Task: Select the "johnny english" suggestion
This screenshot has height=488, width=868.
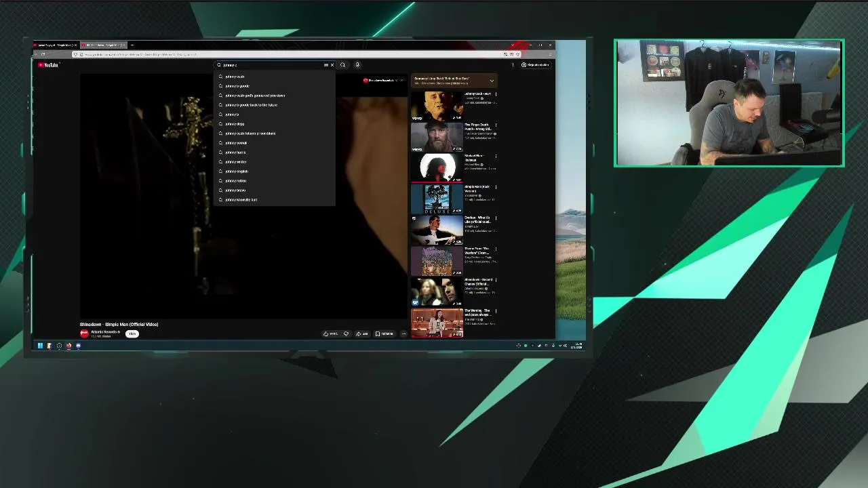Action: [275, 171]
